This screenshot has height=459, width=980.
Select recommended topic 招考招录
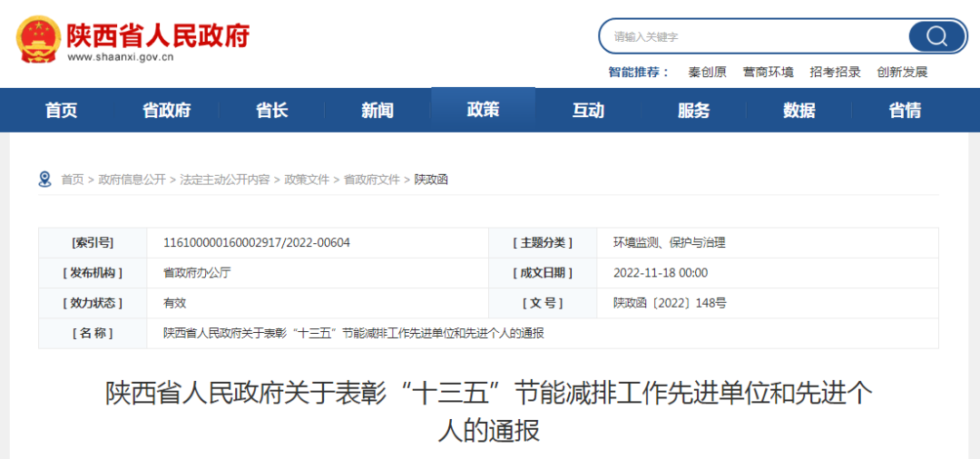(x=835, y=72)
